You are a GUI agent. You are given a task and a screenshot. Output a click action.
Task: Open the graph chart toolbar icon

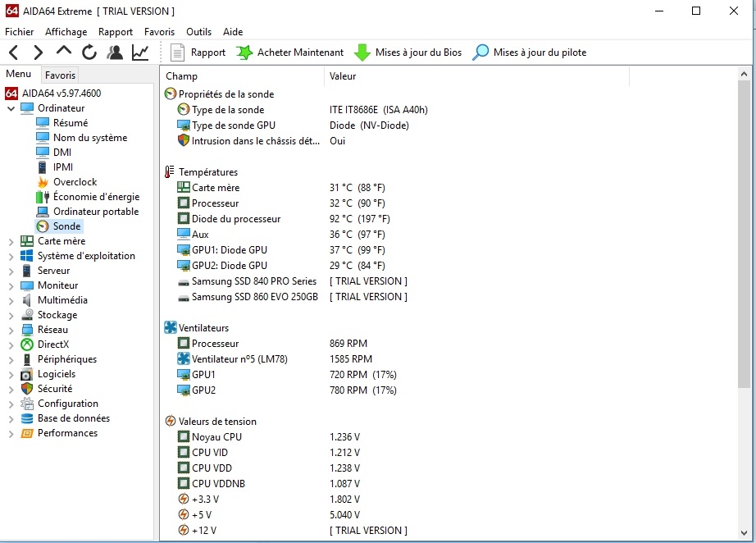140,52
